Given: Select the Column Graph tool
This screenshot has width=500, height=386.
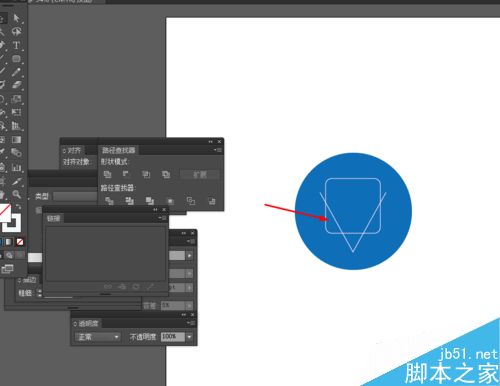Looking at the screenshot, I should click(16, 167).
